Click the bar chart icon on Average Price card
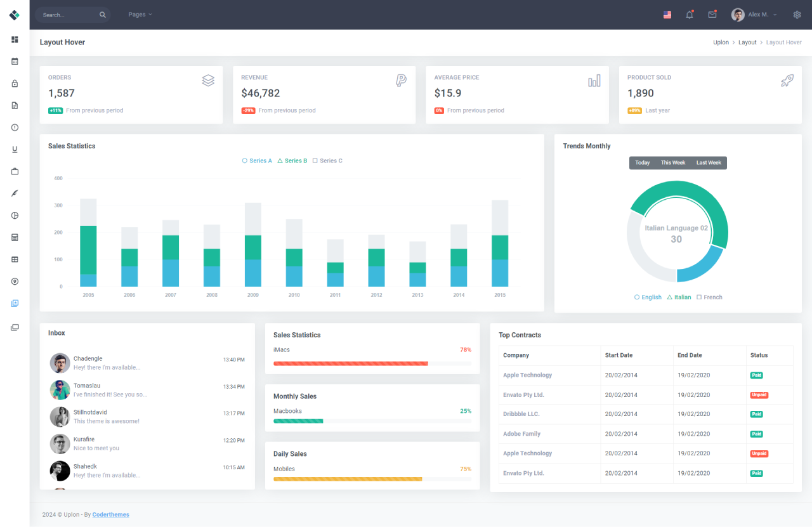The image size is (812, 527). (x=594, y=81)
